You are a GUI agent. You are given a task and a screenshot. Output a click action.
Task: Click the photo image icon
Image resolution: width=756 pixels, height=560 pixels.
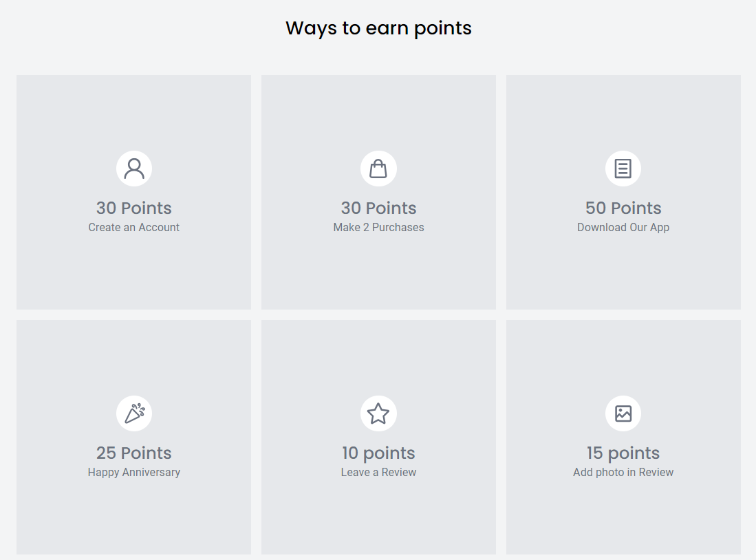point(623,413)
